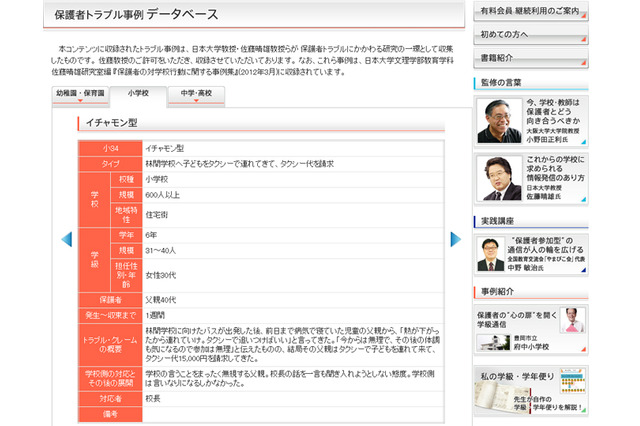Click the calendar icon in 学年便り banner
Image resolution: width=640 pixels, height=426 pixels.
click(x=573, y=380)
